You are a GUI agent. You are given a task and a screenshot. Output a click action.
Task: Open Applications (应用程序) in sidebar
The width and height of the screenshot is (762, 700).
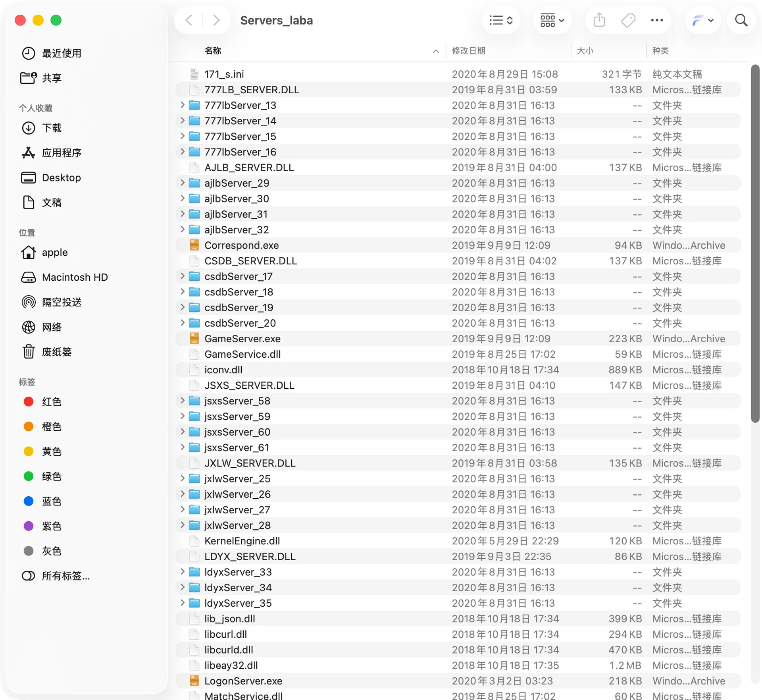pyautogui.click(x=52, y=153)
